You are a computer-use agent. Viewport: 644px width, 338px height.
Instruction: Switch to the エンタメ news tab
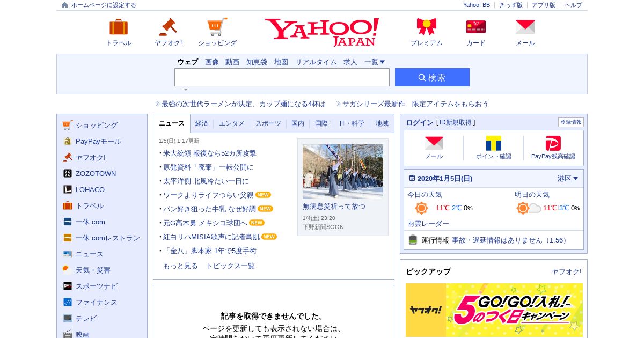(x=231, y=123)
